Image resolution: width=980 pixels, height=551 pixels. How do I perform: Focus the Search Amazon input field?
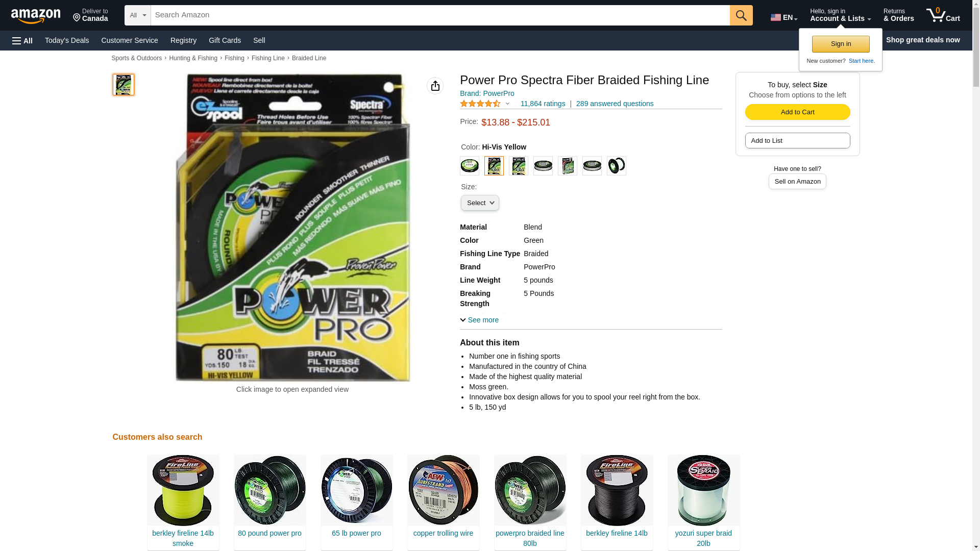440,15
